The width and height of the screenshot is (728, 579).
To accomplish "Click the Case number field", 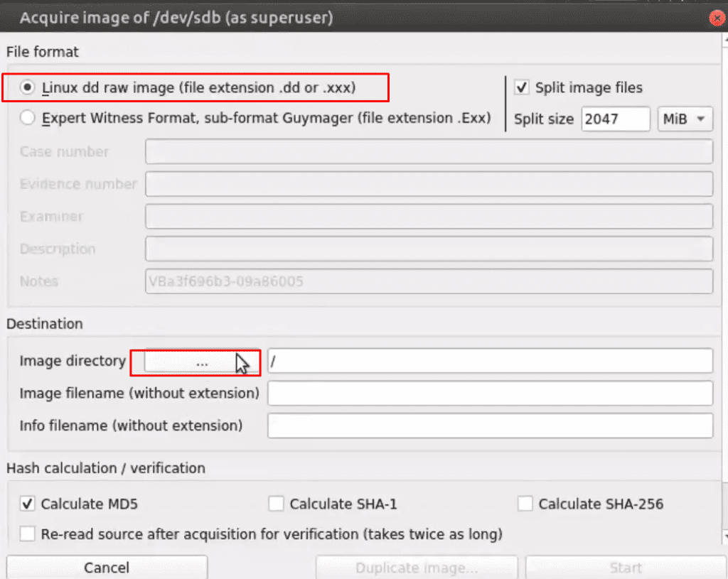I will pyautogui.click(x=429, y=152).
